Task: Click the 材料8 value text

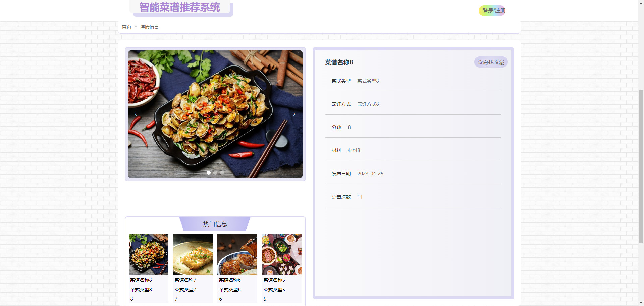Action: pyautogui.click(x=354, y=150)
